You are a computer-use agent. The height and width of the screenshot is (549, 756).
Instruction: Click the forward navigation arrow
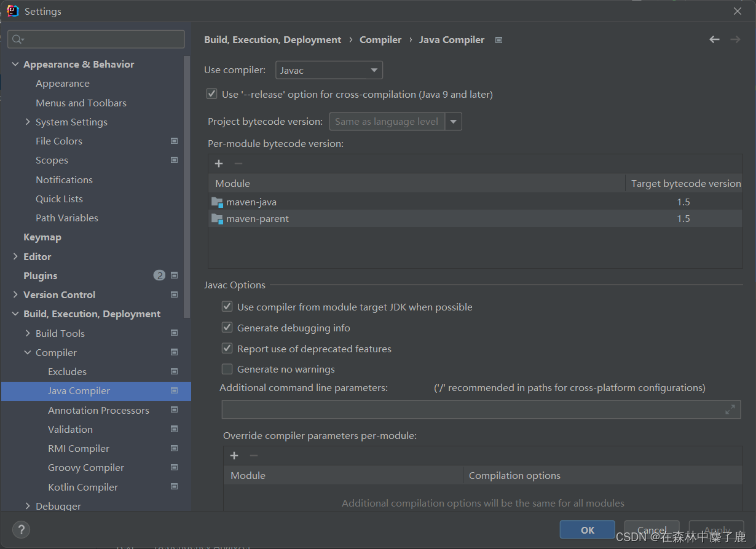(735, 39)
